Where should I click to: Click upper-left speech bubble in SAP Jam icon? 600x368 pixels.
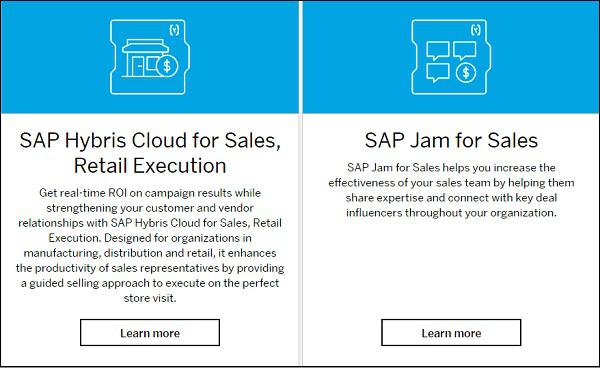coord(438,51)
